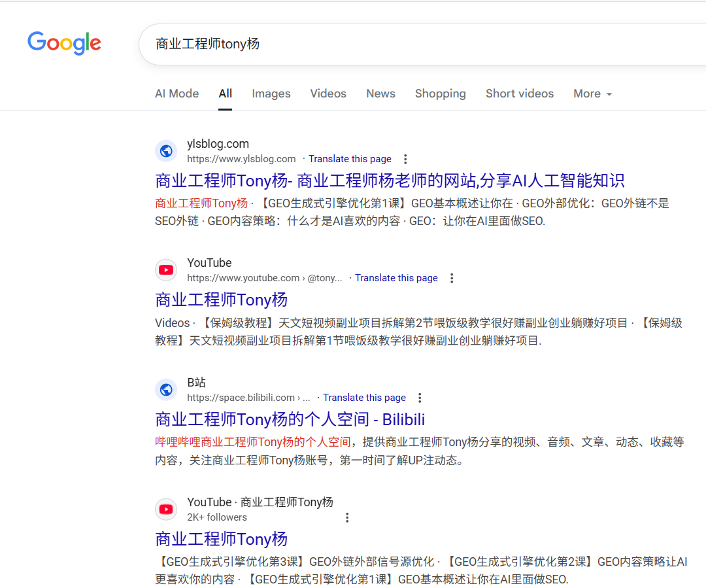The height and width of the screenshot is (588, 706).
Task: Open three-dot options for youtube.com @tony result
Action: pos(452,278)
